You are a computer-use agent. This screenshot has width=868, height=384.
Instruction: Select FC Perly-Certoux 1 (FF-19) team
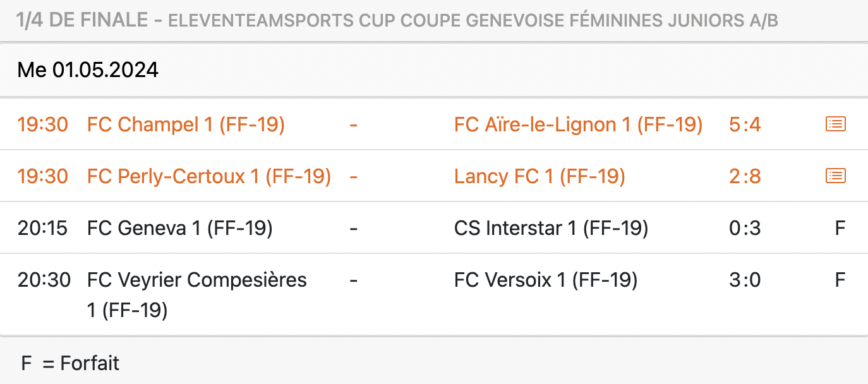[209, 176]
